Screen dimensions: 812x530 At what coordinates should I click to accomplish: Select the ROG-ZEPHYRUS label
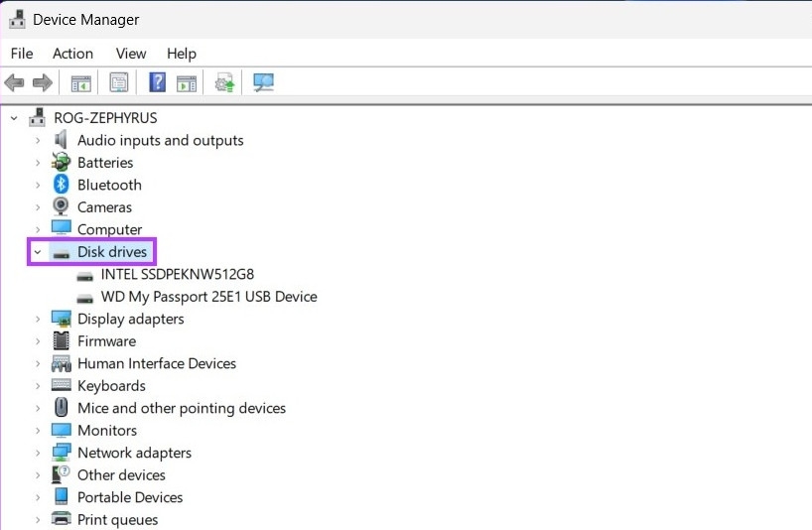[105, 118]
